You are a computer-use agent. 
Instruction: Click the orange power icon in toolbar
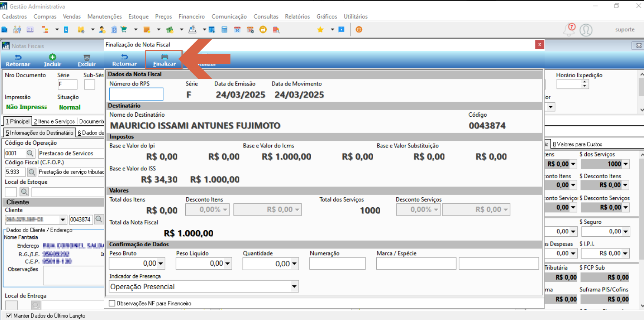coord(359,29)
